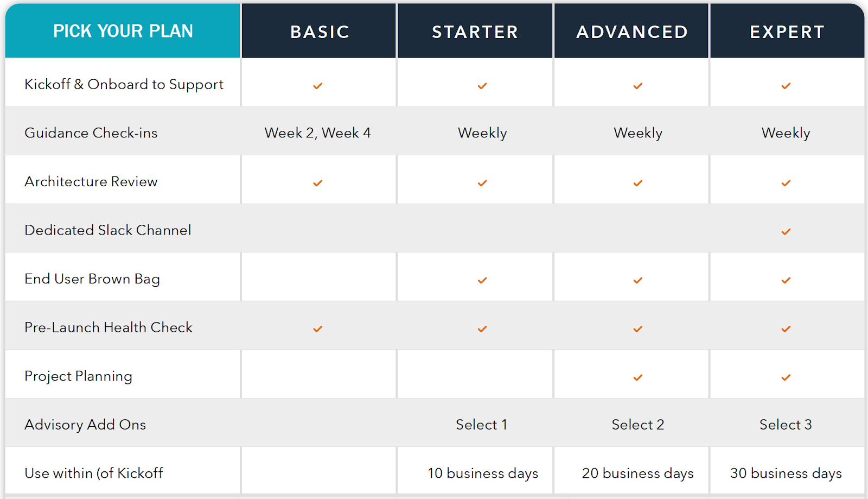Click the Week 2, Week 4 cell
The image size is (868, 499).
tap(318, 133)
